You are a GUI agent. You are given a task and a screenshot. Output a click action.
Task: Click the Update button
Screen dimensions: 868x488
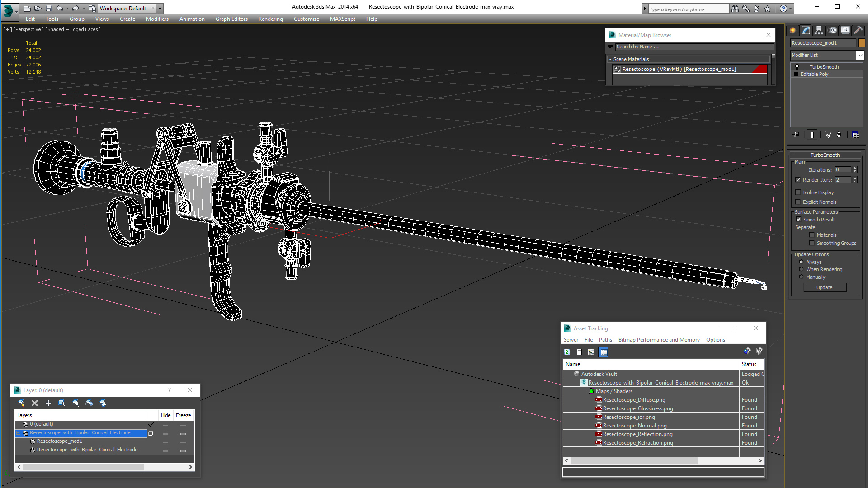pos(824,287)
